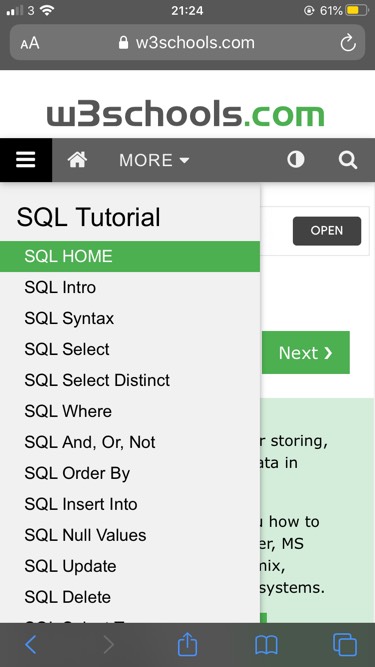Tap the Safari forward arrow

pyautogui.click(x=108, y=645)
